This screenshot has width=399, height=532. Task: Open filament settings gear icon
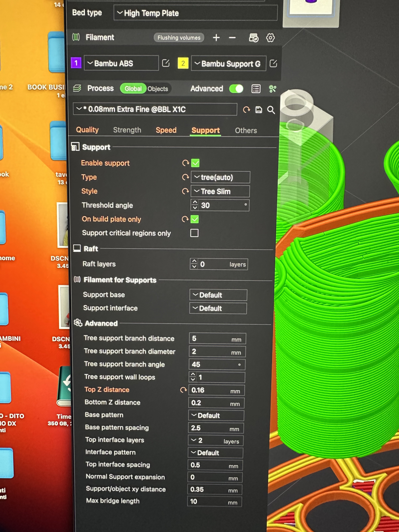click(270, 38)
